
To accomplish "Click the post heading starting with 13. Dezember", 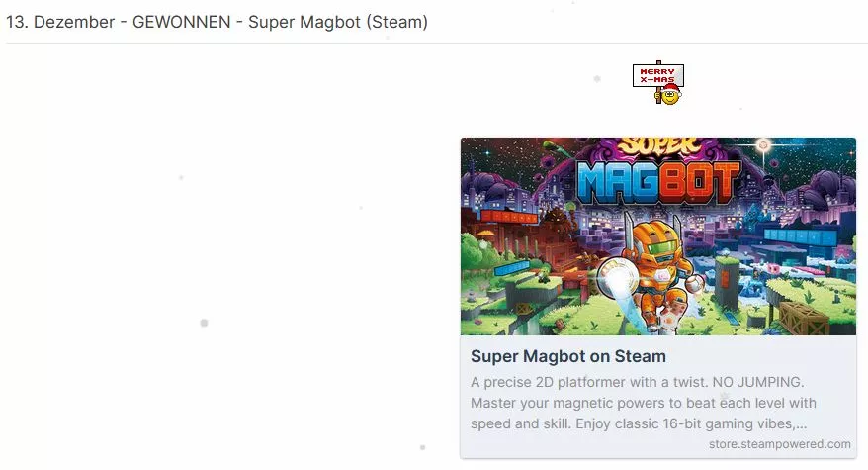I will point(217,22).
